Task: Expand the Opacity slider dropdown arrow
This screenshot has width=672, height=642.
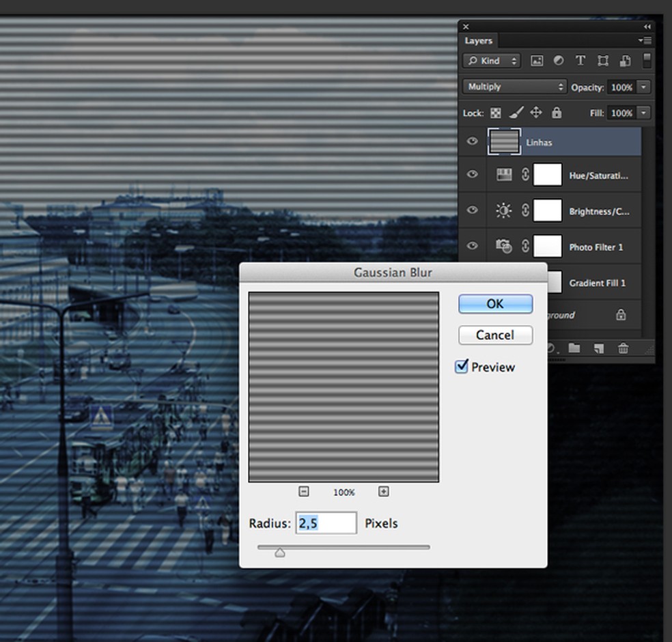Action: [x=643, y=87]
